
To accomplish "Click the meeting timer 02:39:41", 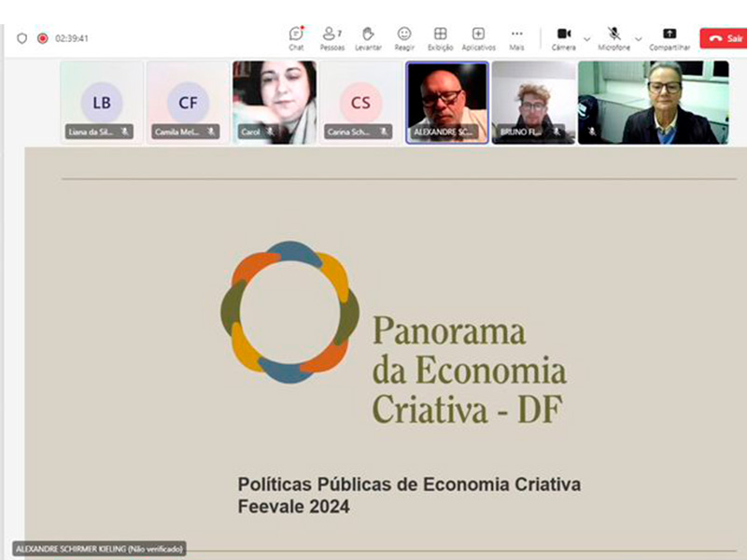I will (72, 38).
